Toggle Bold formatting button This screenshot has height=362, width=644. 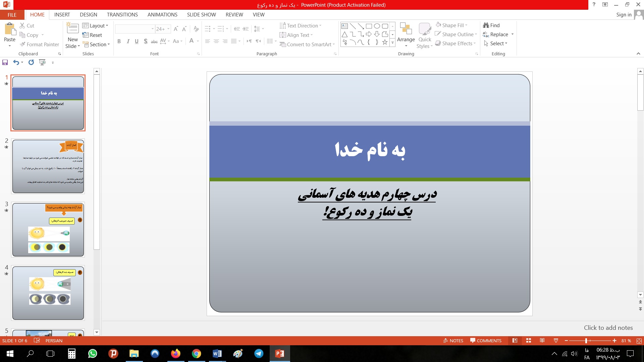[119, 41]
